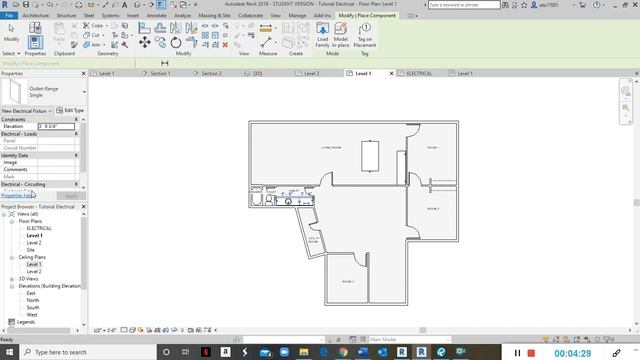Open Type Properties icon above Properties button
640x360 pixels.
[x=35, y=28]
